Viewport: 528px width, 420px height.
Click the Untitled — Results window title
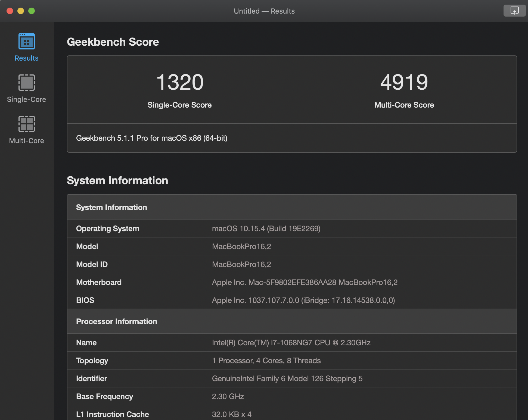click(264, 11)
